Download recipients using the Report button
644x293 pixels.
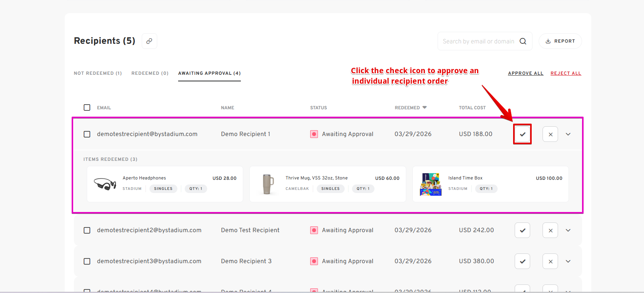[x=560, y=41]
